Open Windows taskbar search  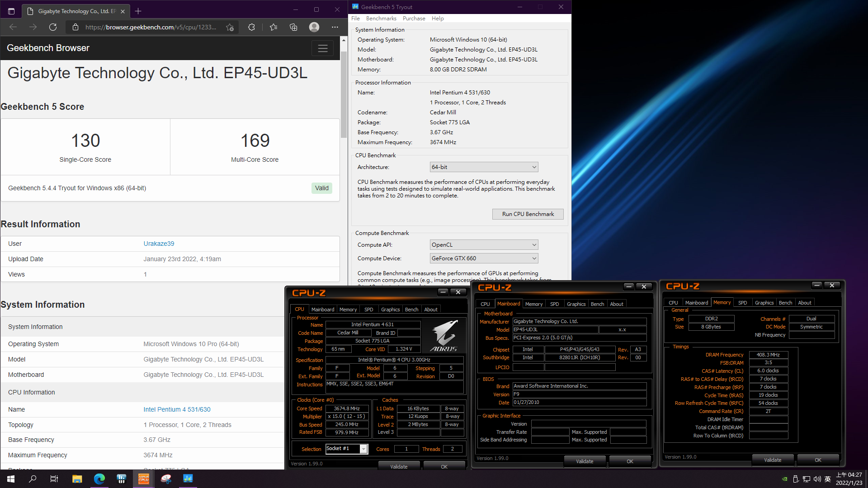pos(33,479)
